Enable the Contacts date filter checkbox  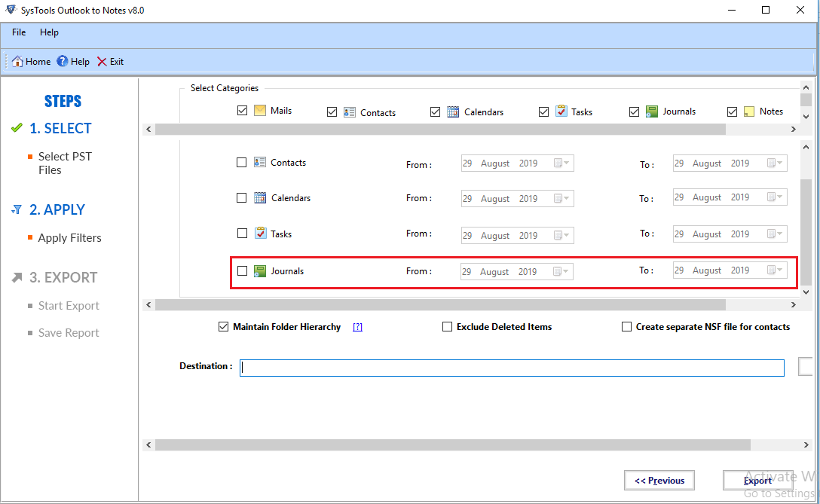[242, 163]
